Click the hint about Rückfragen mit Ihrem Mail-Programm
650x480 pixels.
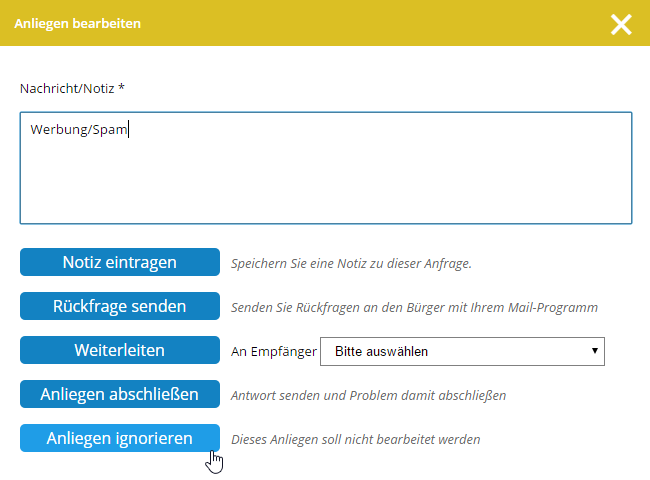[414, 308]
